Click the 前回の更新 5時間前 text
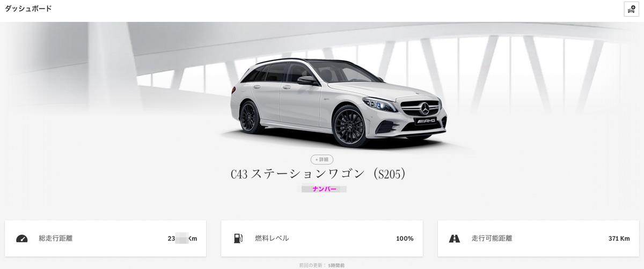The width and height of the screenshot is (644, 269). (322, 265)
